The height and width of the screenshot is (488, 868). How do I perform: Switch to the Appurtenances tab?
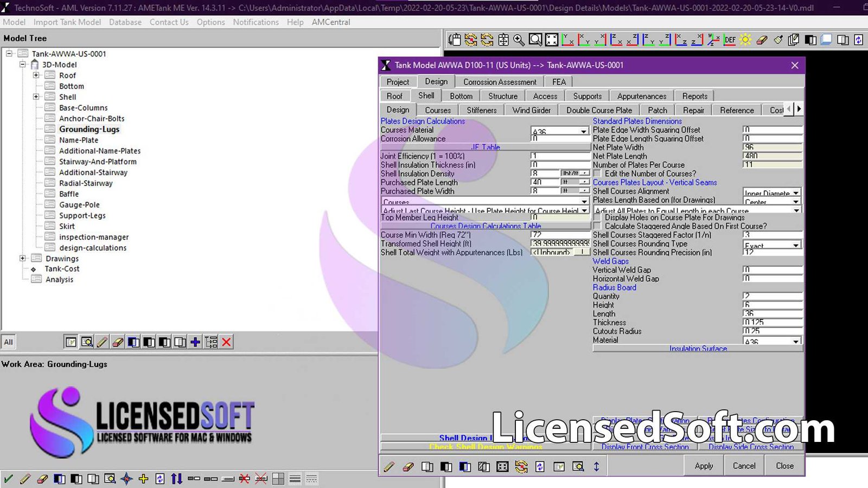coord(642,96)
